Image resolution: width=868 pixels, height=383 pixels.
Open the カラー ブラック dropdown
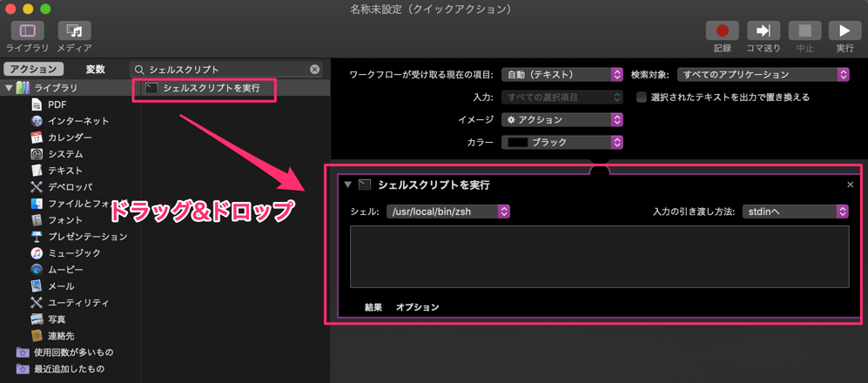point(562,142)
